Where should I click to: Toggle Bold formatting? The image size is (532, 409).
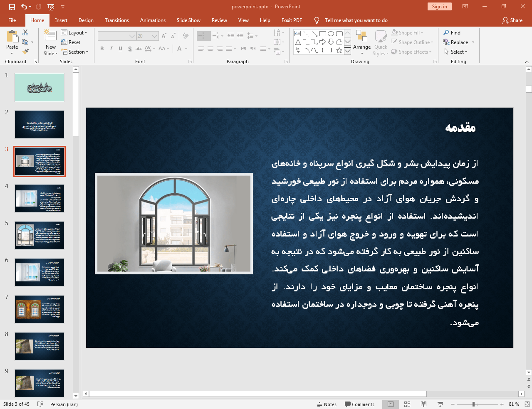[x=102, y=49]
